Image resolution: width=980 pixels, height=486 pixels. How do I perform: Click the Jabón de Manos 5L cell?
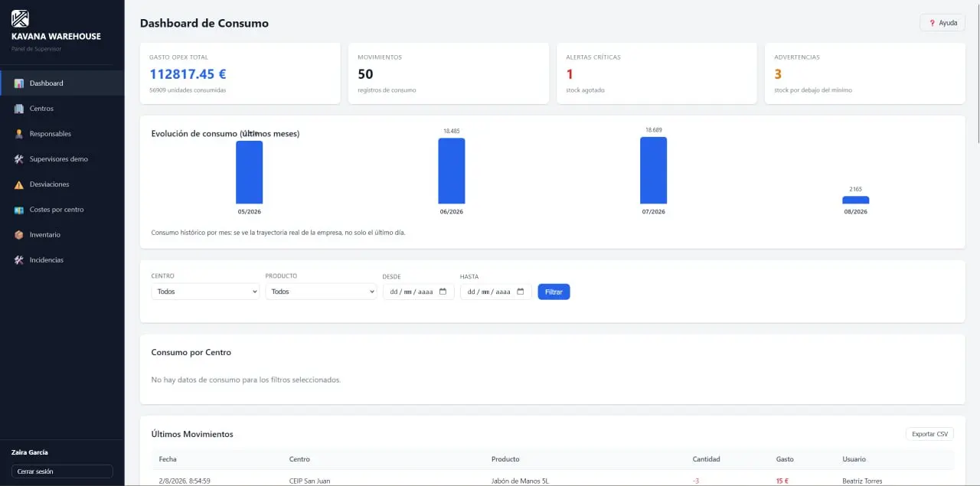(520, 481)
